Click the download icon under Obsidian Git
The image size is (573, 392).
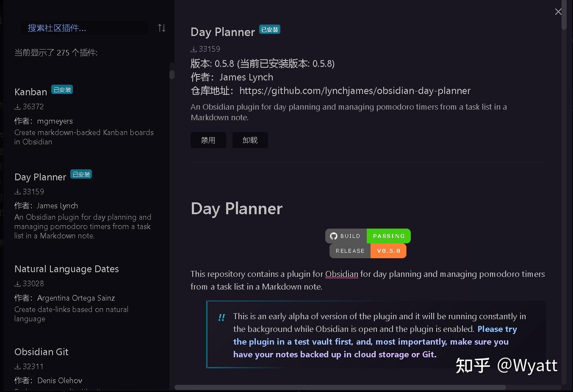click(x=17, y=366)
